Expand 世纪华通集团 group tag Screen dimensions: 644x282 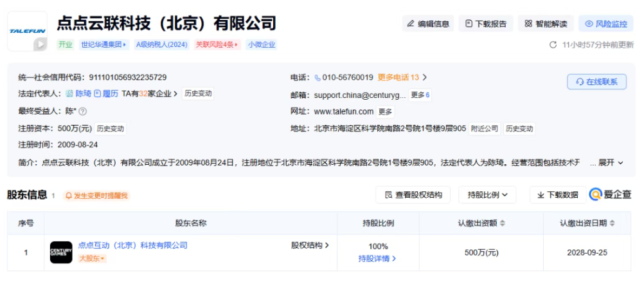[104, 44]
